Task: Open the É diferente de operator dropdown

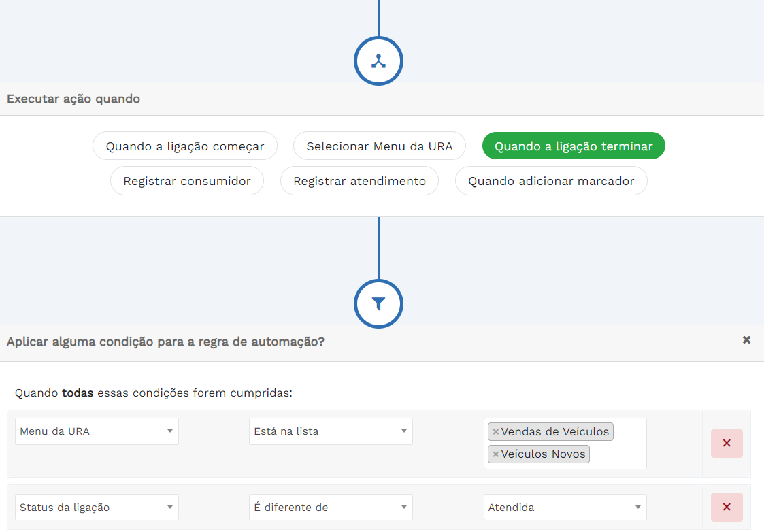Action: [331, 508]
